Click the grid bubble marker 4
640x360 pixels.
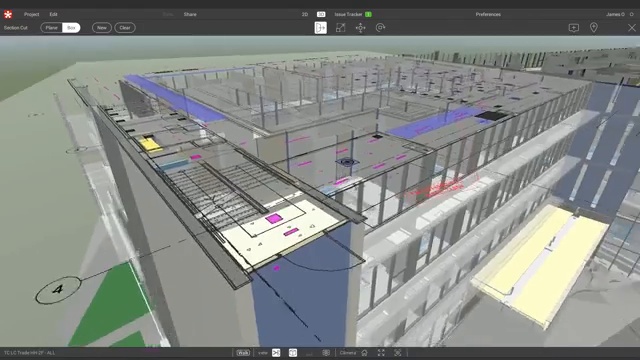pyautogui.click(x=58, y=289)
